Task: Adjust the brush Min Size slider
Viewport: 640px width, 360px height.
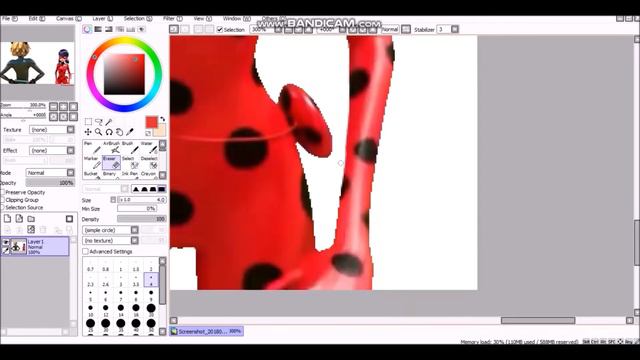Action: pyautogui.click(x=137, y=209)
